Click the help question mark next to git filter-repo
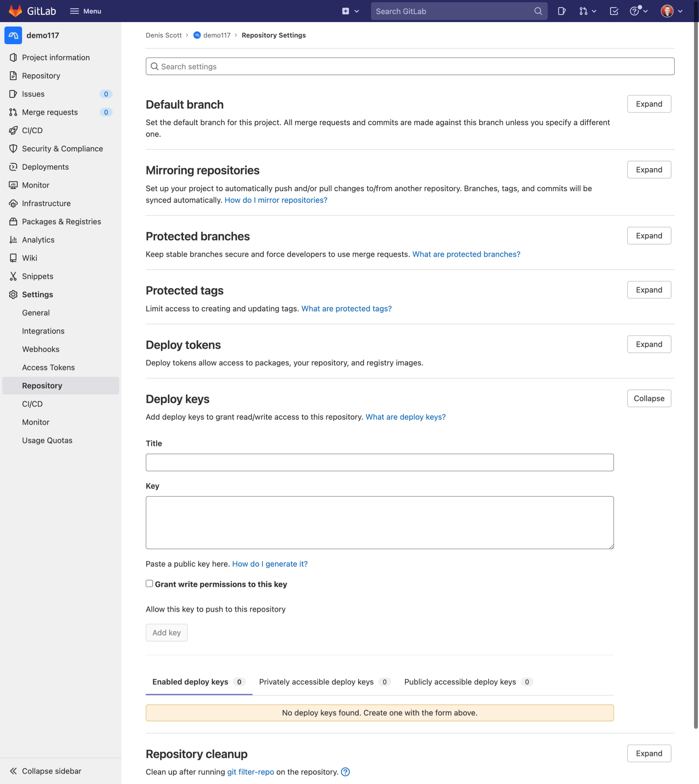Screen dimensions: 699x784 [x=345, y=772]
